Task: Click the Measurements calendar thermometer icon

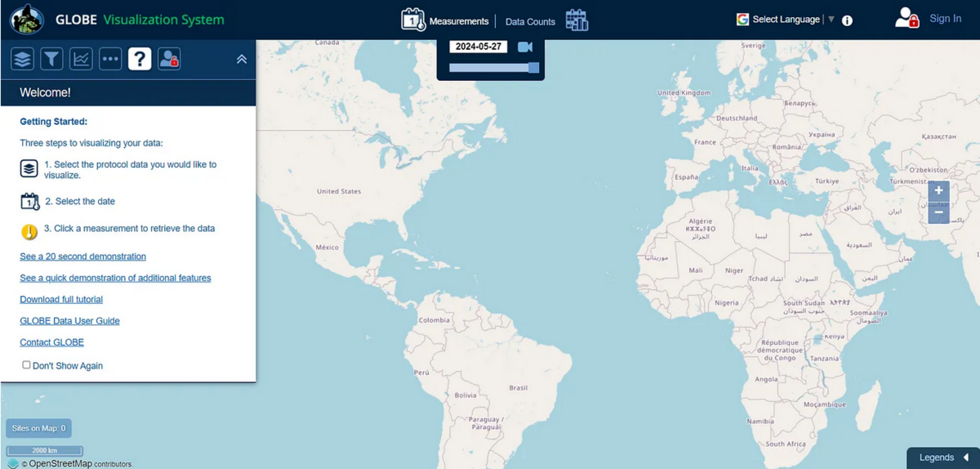Action: pyautogui.click(x=413, y=20)
